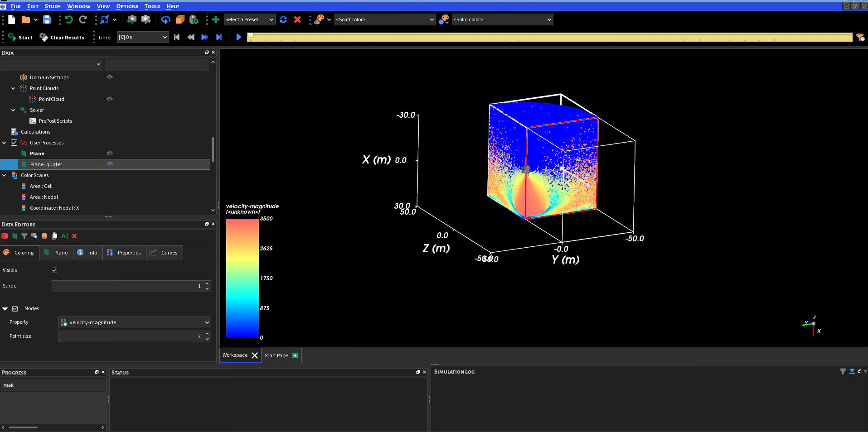This screenshot has height=432, width=868.
Task: Click the Clear Results button
Action: 62,38
